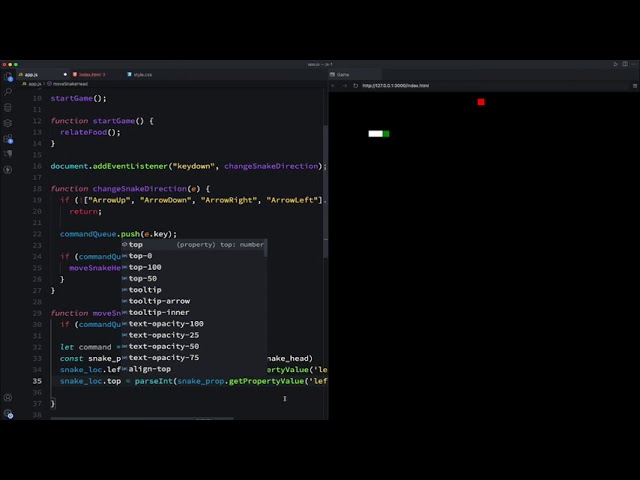The height and width of the screenshot is (480, 640).
Task: Open the more actions ellipsis icon
Action: (x=634, y=64)
